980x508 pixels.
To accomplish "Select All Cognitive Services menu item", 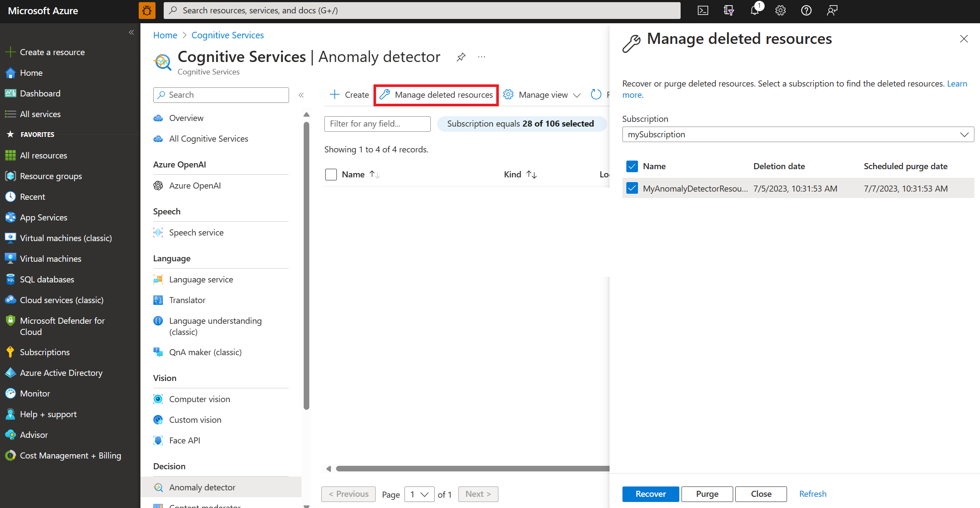I will (208, 138).
